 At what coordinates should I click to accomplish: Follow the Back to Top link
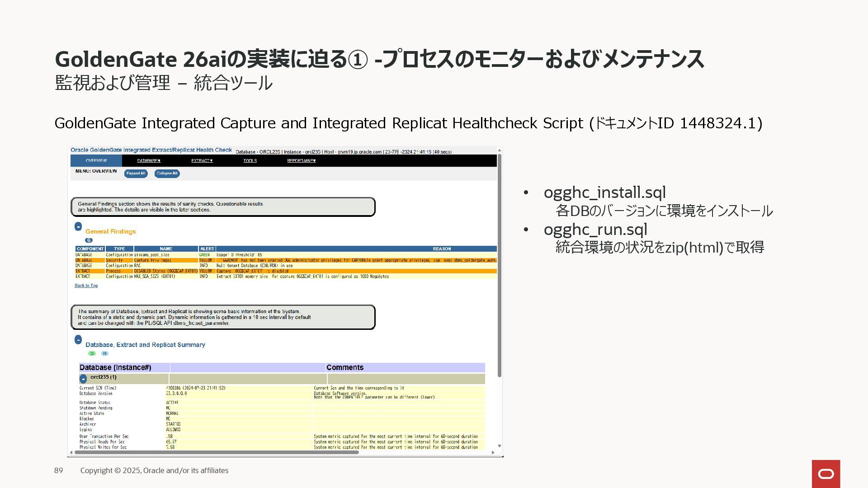click(x=86, y=286)
